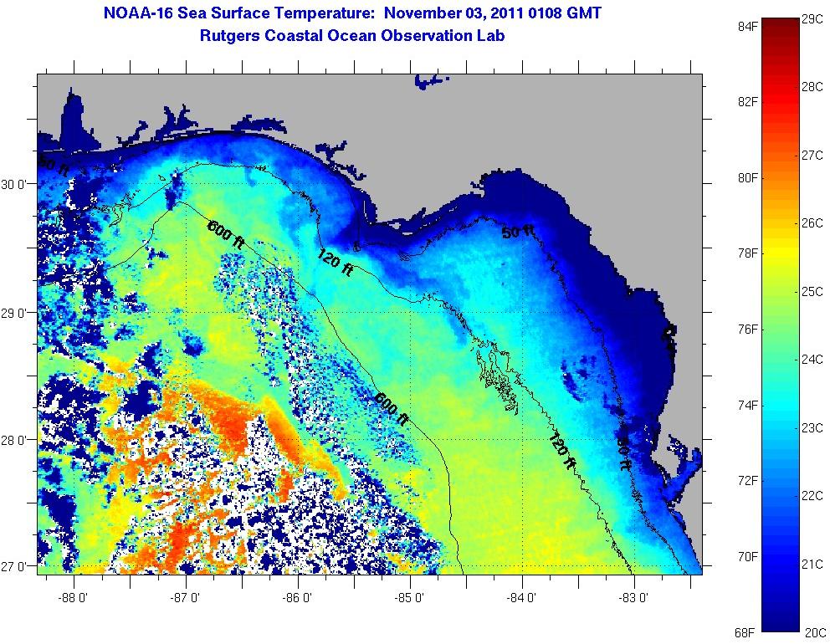Click the vertical temperature color scale bar

click(x=781, y=325)
